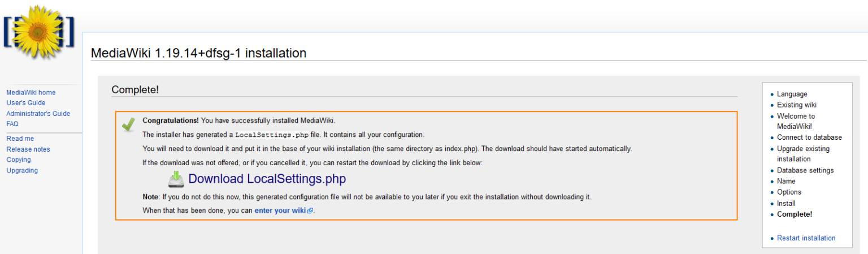Click the green download arrow icon
Image resolution: width=868 pixels, height=254 pixels.
[x=176, y=179]
